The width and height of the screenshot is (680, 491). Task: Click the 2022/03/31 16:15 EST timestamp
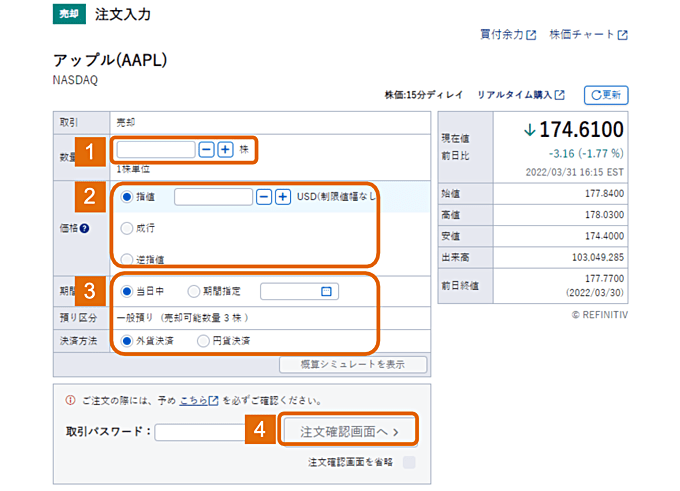[575, 172]
